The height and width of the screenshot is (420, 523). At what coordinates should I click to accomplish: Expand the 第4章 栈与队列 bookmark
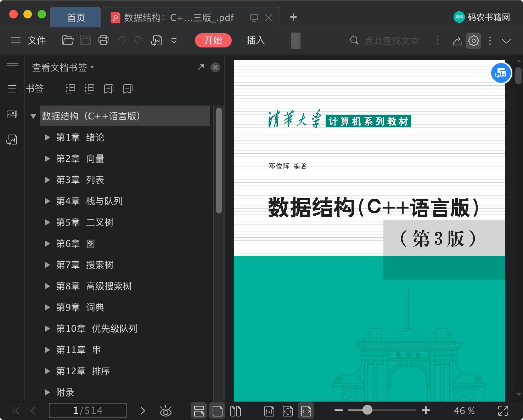click(47, 201)
